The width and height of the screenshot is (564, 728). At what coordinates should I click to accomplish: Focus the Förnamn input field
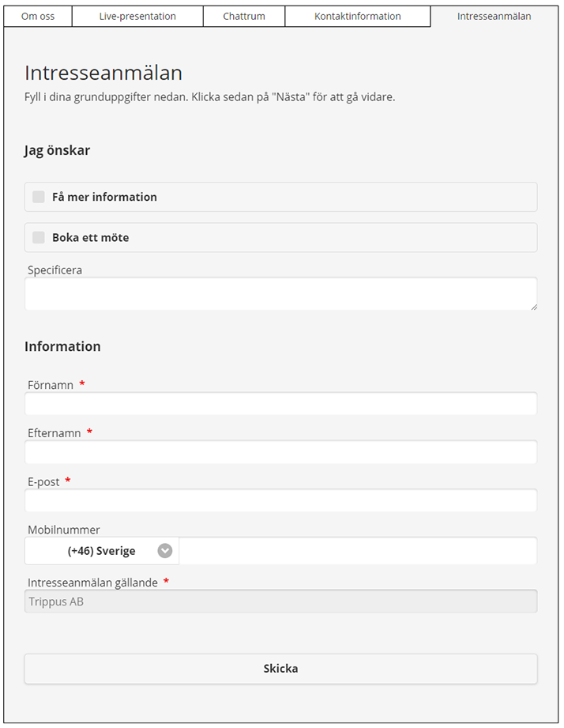point(280,403)
